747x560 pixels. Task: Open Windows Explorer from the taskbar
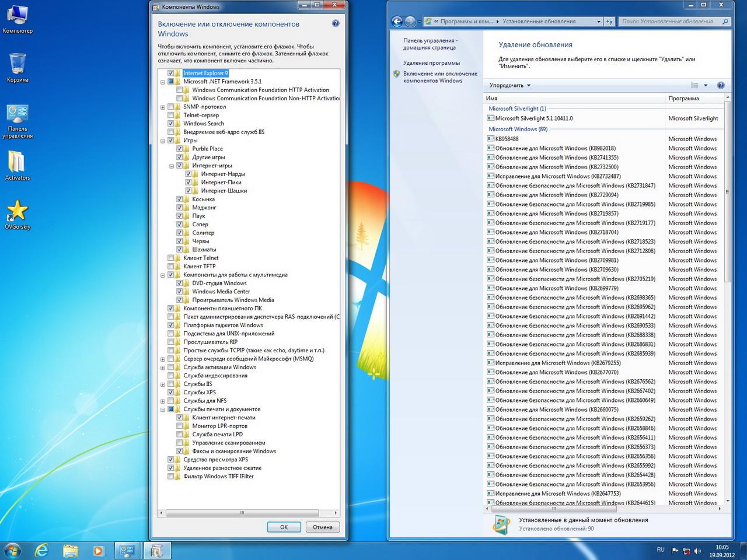click(x=70, y=550)
